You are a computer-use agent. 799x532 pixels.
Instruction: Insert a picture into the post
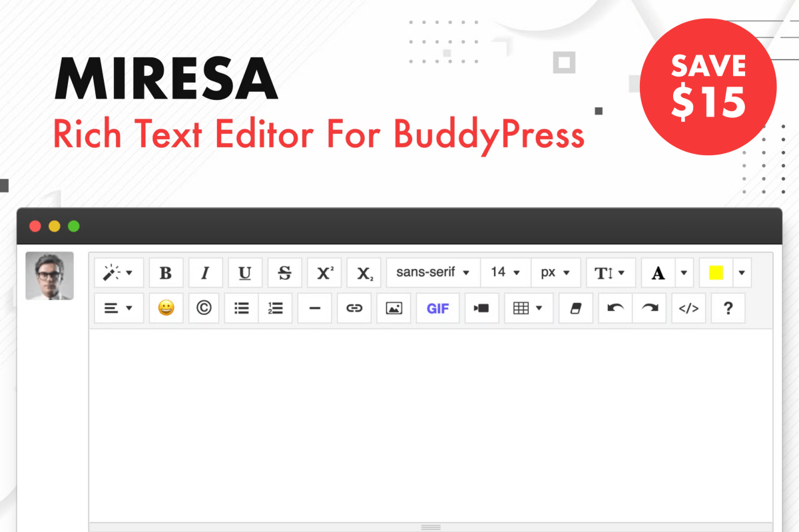click(394, 308)
